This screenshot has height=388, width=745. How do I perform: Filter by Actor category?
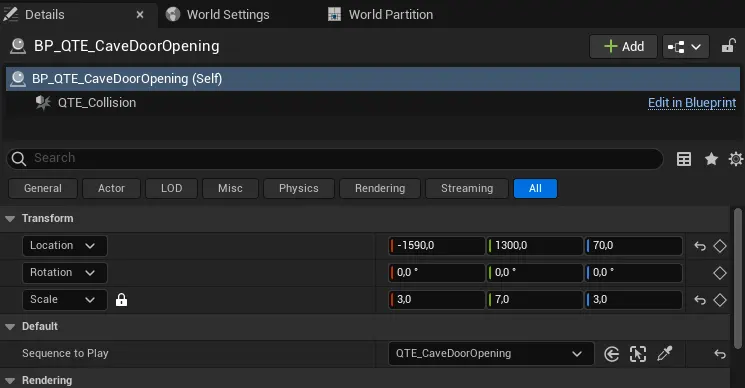[111, 189]
